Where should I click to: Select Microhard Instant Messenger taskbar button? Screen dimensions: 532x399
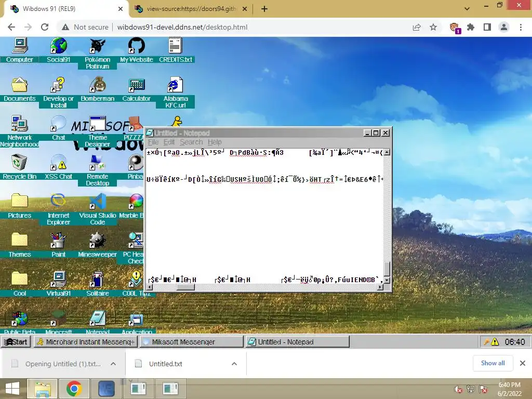coord(86,342)
